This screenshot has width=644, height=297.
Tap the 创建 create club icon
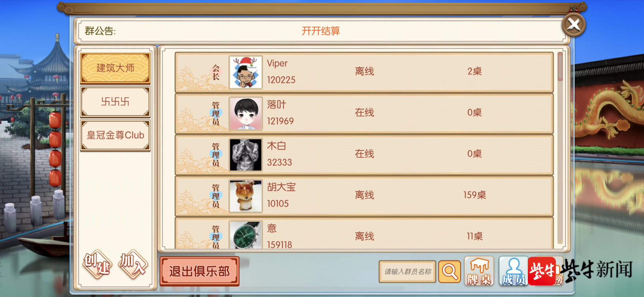click(x=98, y=264)
